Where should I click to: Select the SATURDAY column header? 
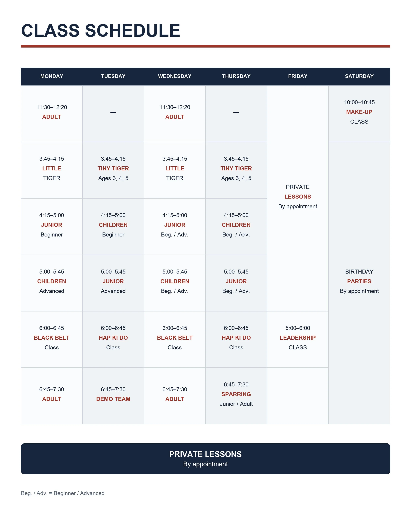coord(359,76)
